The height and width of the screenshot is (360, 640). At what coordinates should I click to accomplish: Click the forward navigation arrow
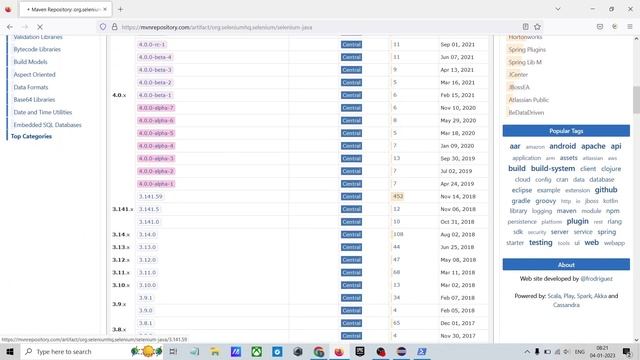(24, 27)
